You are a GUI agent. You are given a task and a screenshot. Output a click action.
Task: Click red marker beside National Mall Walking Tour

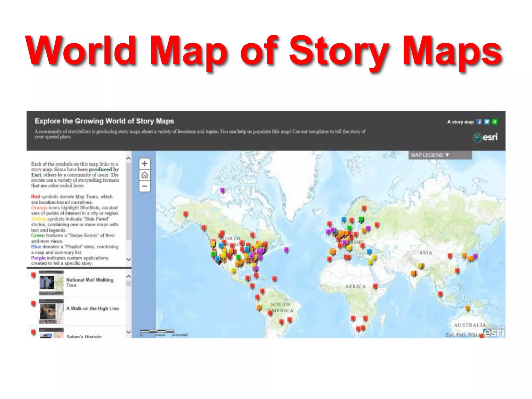[x=33, y=275]
